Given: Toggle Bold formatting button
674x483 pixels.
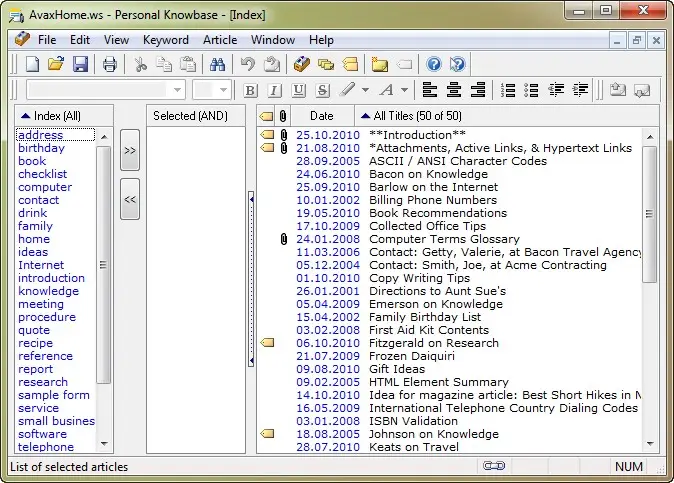Looking at the screenshot, I should tap(251, 91).
